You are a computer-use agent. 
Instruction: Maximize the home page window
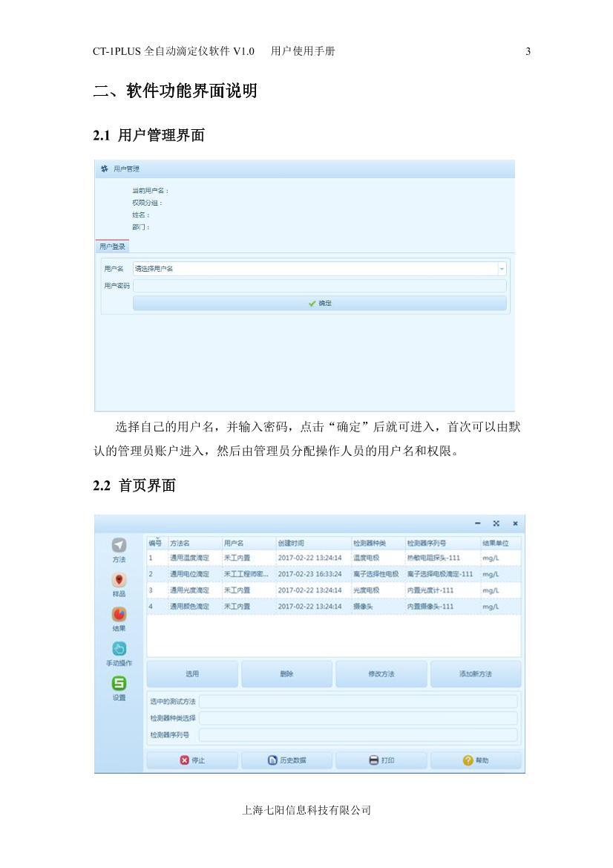(496, 523)
